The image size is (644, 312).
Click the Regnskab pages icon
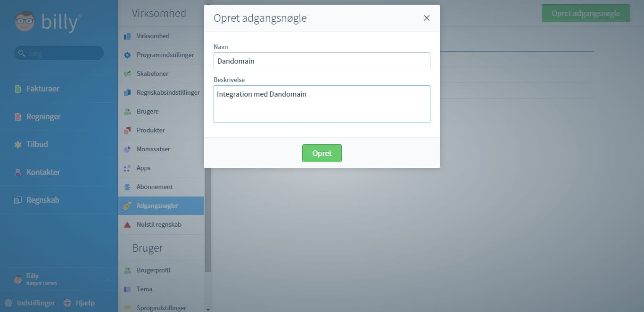[18, 200]
